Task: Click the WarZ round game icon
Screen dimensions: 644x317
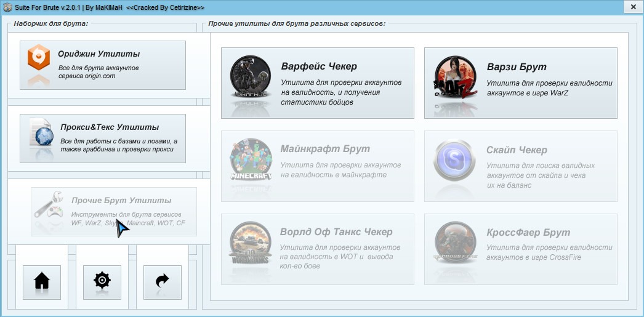Action: click(456, 77)
